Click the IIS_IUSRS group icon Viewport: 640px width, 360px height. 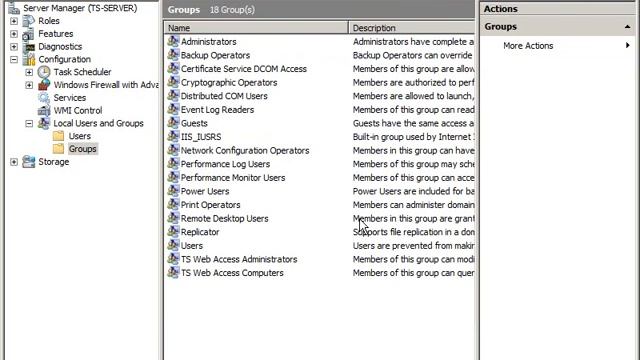(x=173, y=136)
